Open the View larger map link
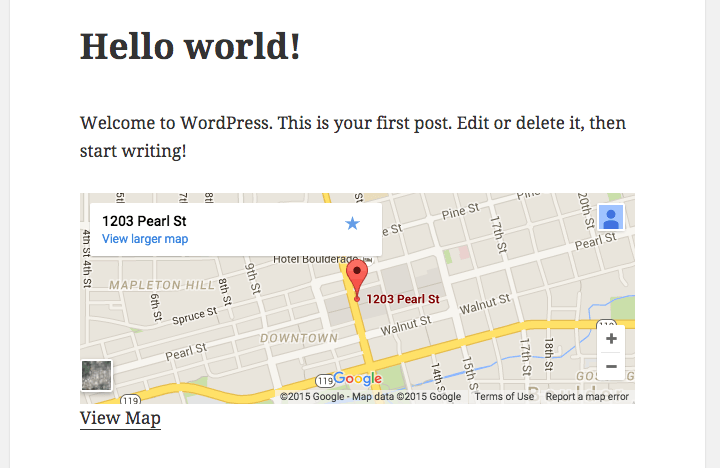The width and height of the screenshot is (720, 468). [x=145, y=239]
